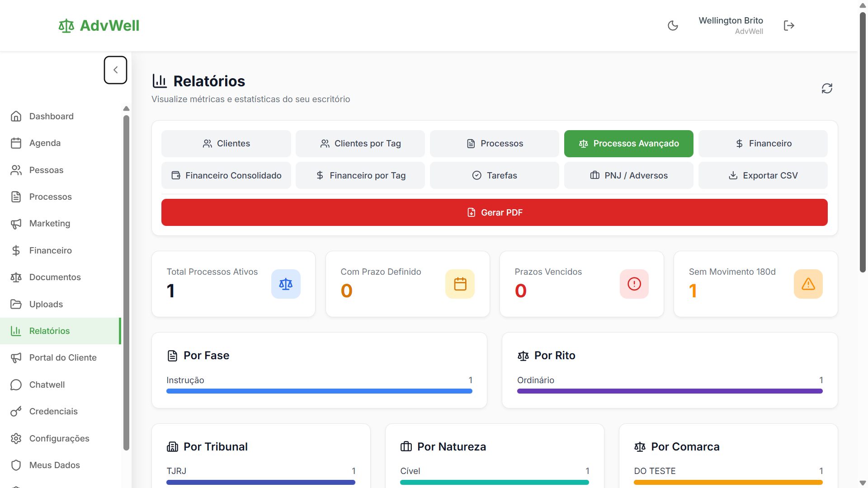Toggle dark mode moon icon
This screenshot has height=488, width=868.
coord(673,26)
